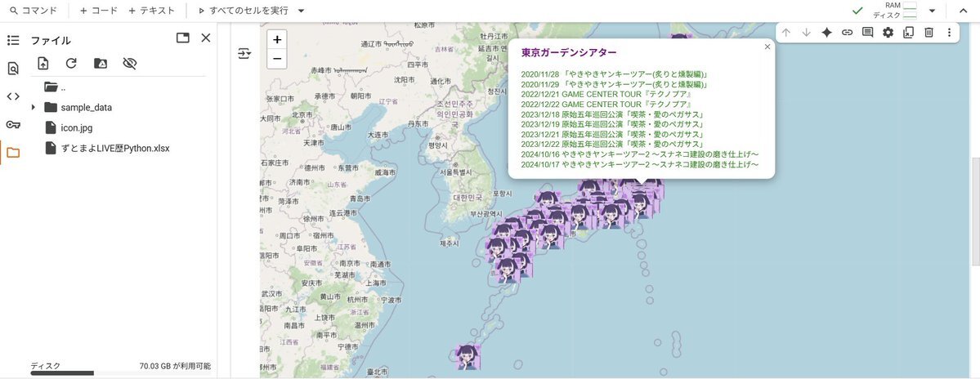The height and width of the screenshot is (379, 980).
Task: Open the runtime connection dropdown arrow
Action: (932, 11)
